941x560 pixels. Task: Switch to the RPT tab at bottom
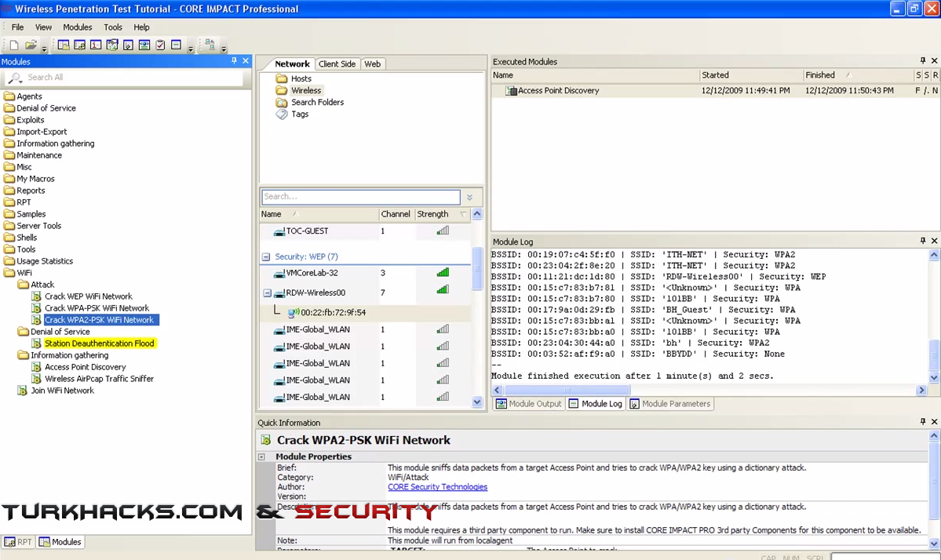pyautogui.click(x=18, y=541)
